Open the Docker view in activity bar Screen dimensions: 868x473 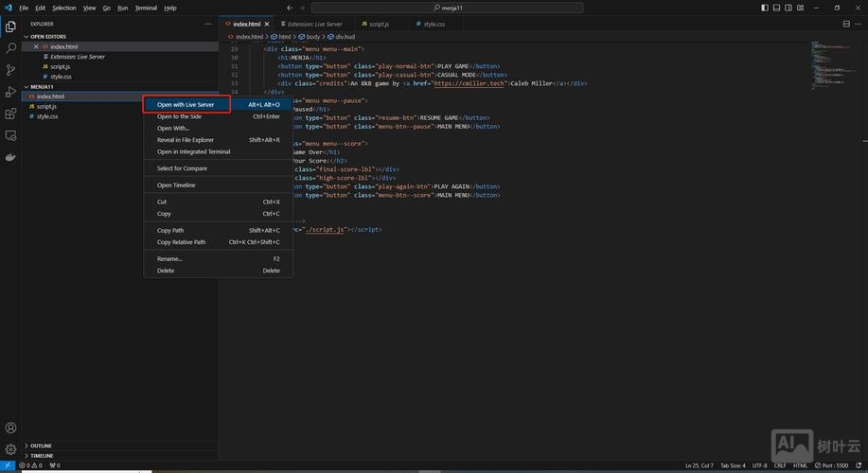tap(11, 159)
